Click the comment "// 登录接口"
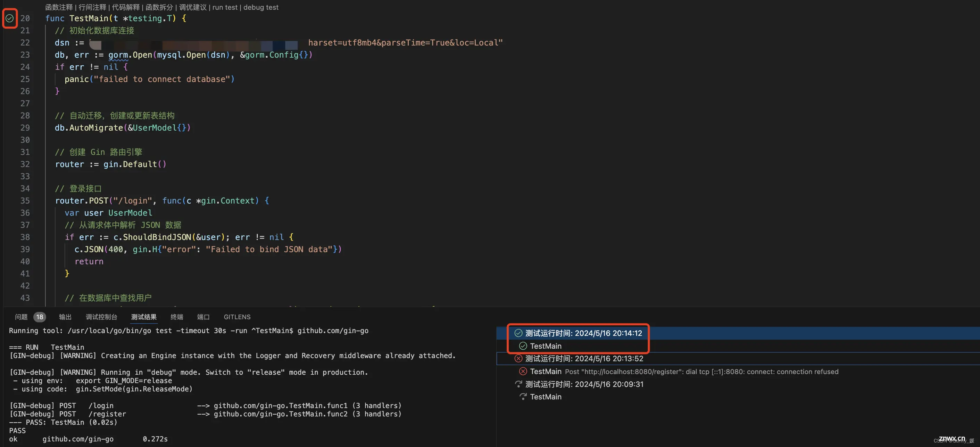Screen dimensions: 980x447 pyautogui.click(x=78, y=188)
